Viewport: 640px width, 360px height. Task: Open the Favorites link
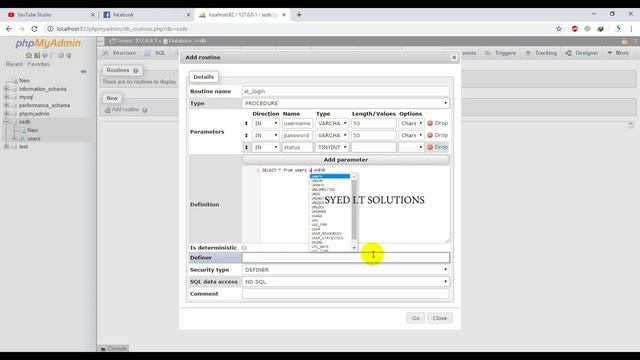pyautogui.click(x=38, y=64)
